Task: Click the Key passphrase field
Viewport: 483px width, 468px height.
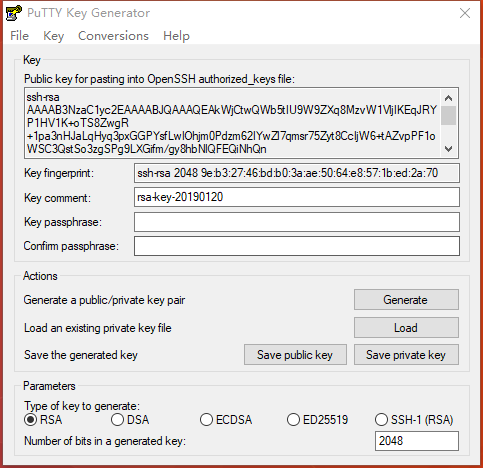Action: pos(297,222)
